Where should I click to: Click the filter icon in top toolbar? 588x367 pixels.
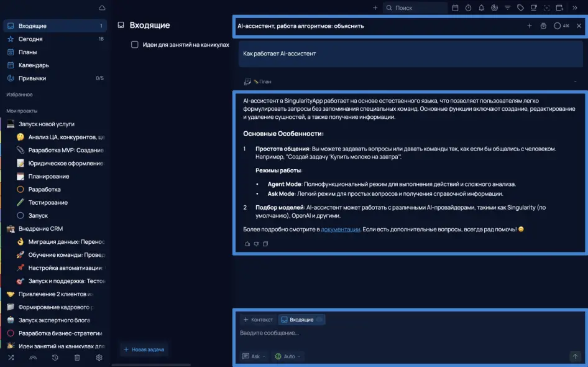pos(507,8)
